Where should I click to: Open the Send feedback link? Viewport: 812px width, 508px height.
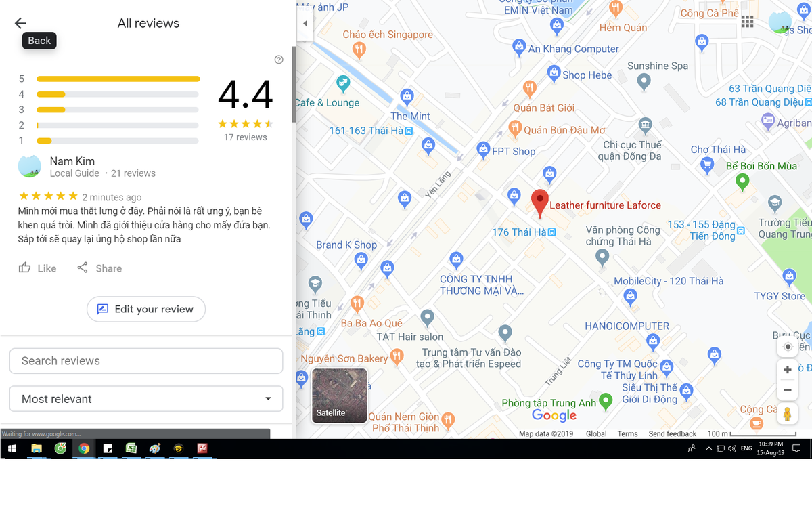point(673,434)
